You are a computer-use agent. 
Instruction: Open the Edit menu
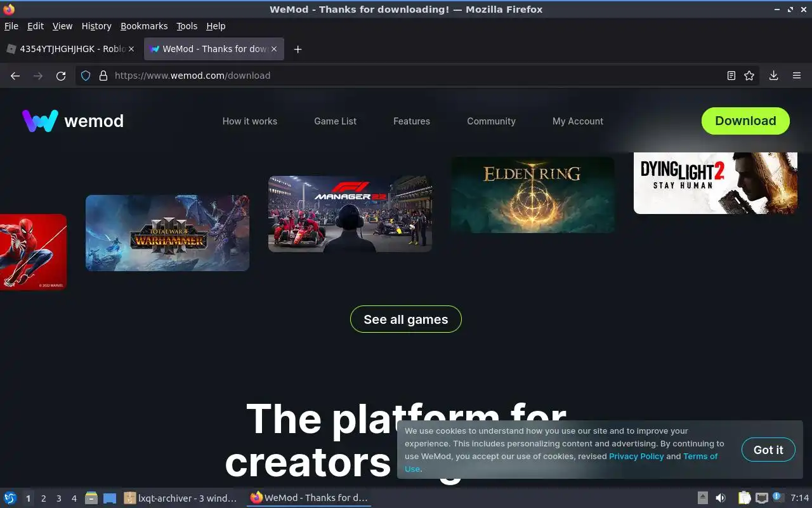(x=36, y=26)
